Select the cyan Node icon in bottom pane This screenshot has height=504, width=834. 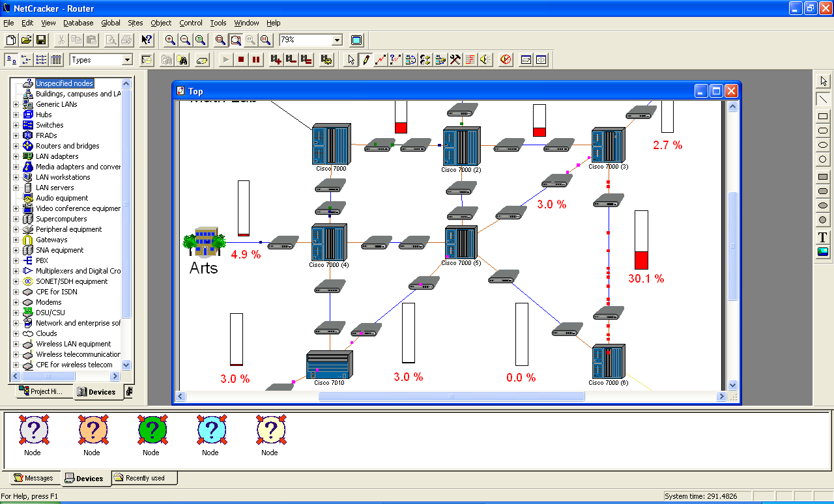point(210,430)
